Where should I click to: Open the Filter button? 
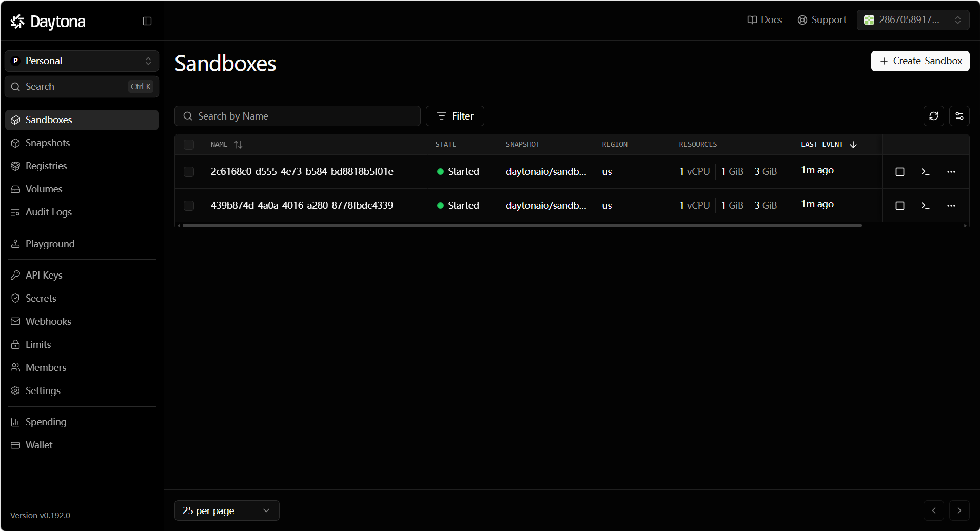(x=455, y=116)
